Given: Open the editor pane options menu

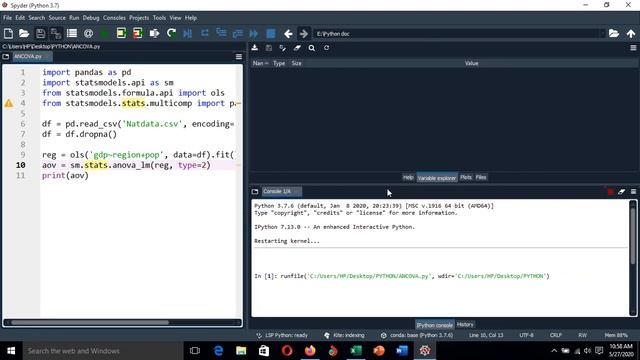Looking at the screenshot, I should click(239, 57).
